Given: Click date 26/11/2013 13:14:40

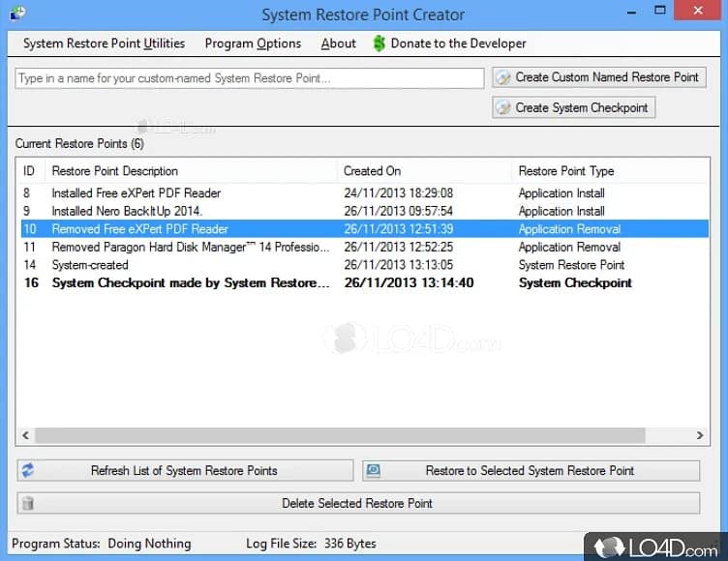Looking at the screenshot, I should click(x=409, y=283).
